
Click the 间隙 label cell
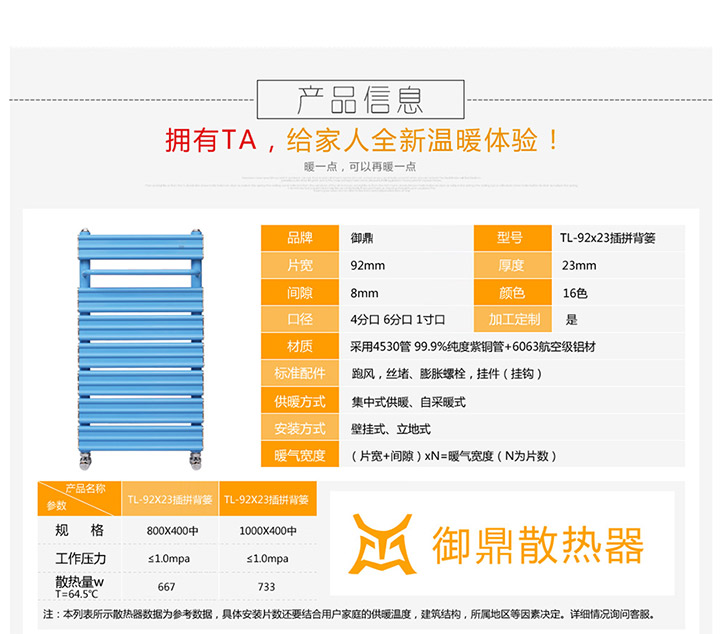point(300,292)
